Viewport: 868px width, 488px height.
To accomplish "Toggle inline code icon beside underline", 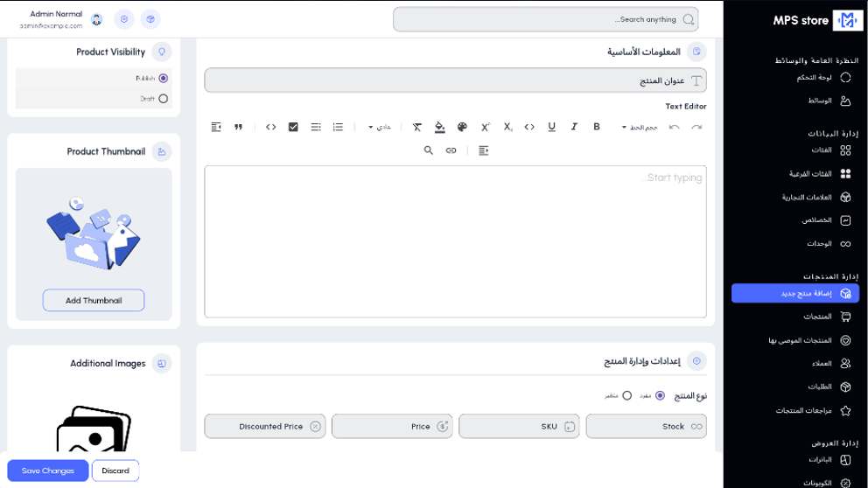I will 529,127.
